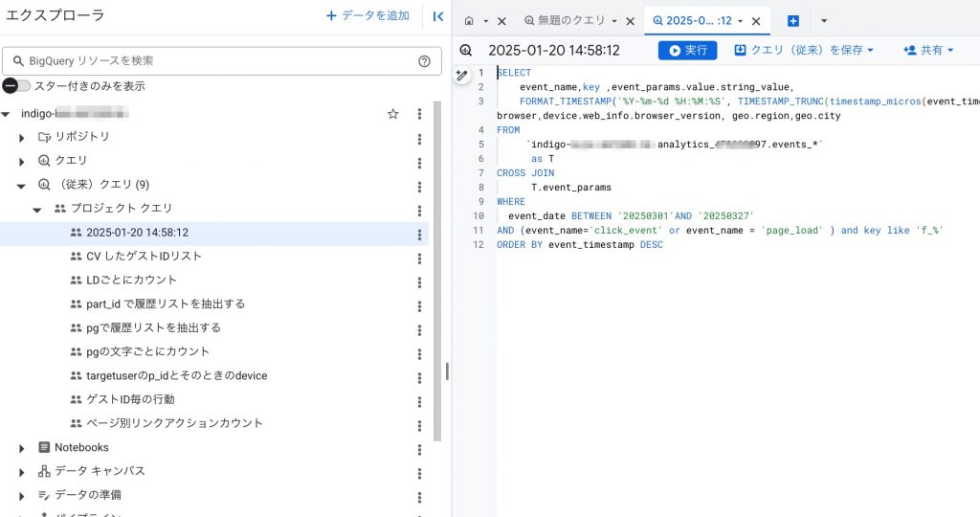The image size is (980, 517).
Task: Collapse the プロジェクト クエリ node
Action: [37, 210]
